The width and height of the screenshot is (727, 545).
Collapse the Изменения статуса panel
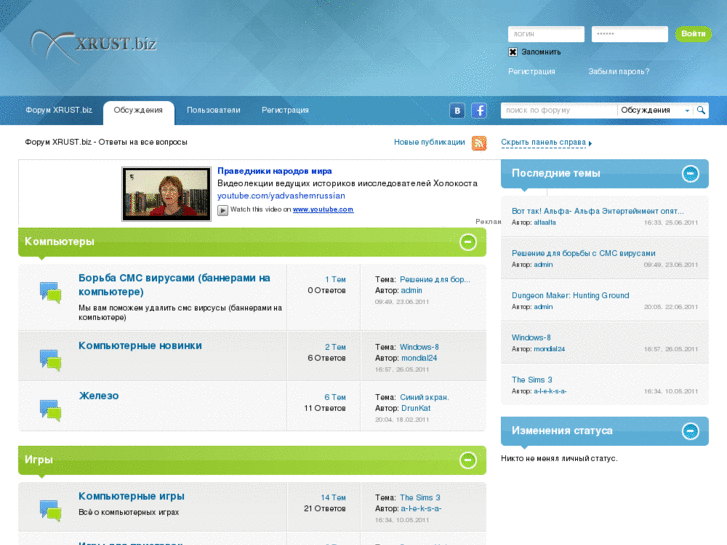click(x=690, y=431)
